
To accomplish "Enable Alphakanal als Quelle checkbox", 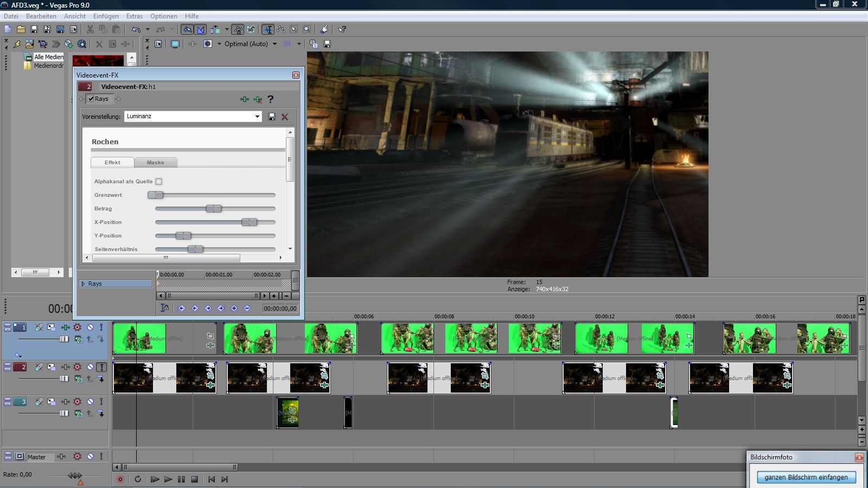I will tap(159, 182).
